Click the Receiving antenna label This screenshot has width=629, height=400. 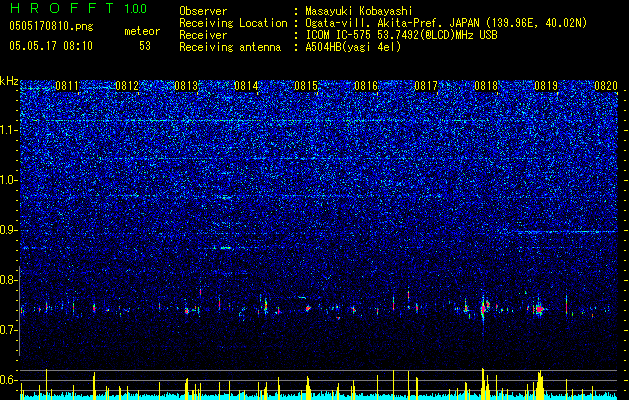click(x=230, y=47)
